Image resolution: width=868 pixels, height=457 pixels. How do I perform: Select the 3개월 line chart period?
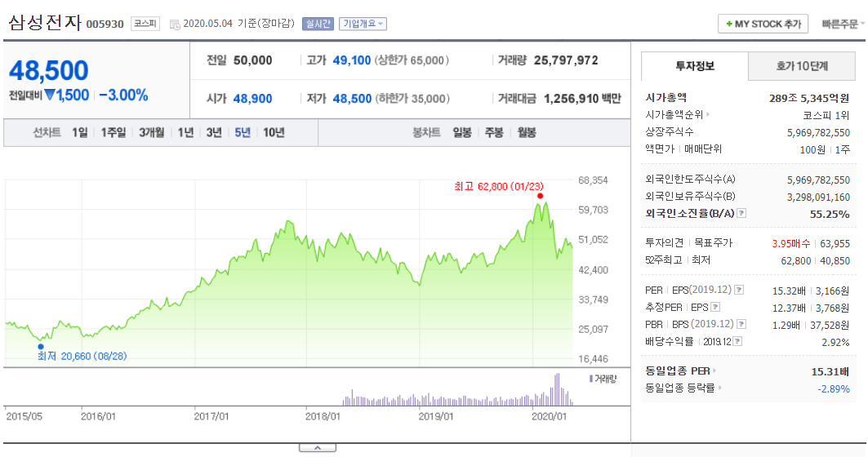click(152, 133)
